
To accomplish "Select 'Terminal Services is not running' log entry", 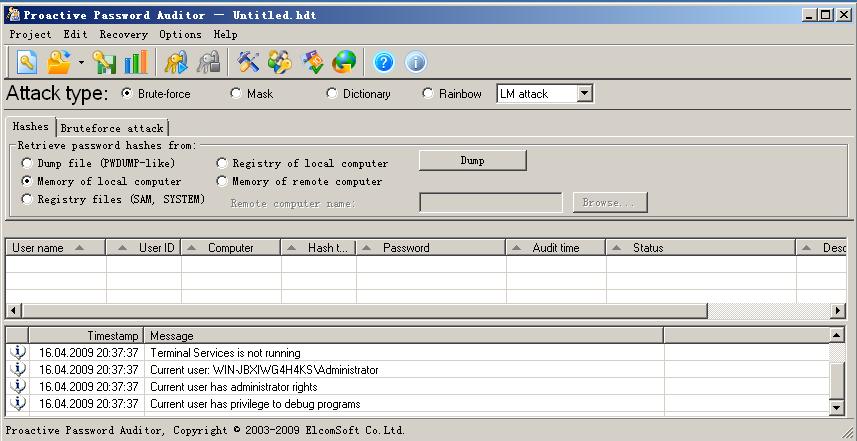I will coord(419,352).
